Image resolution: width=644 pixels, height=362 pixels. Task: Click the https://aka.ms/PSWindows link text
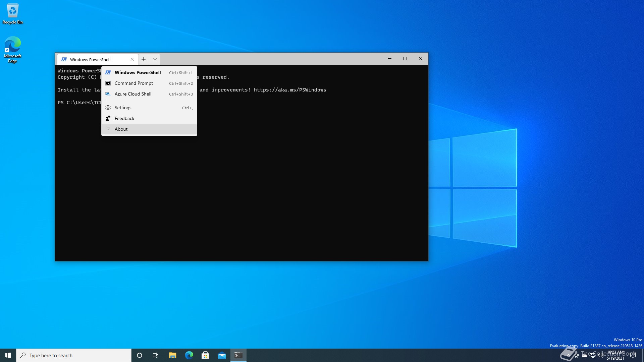[x=290, y=90]
